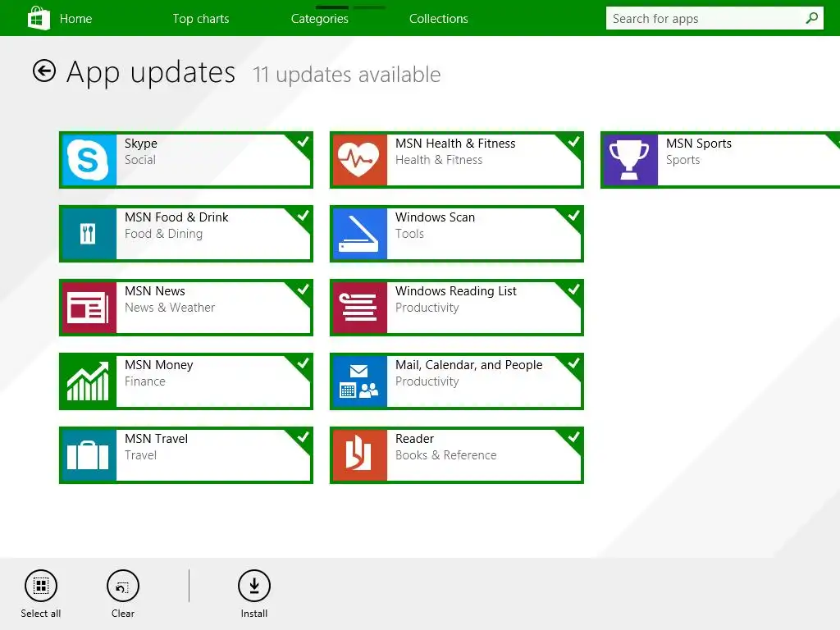The height and width of the screenshot is (630, 840).
Task: Click the "Tools" category text
Action: pos(409,234)
